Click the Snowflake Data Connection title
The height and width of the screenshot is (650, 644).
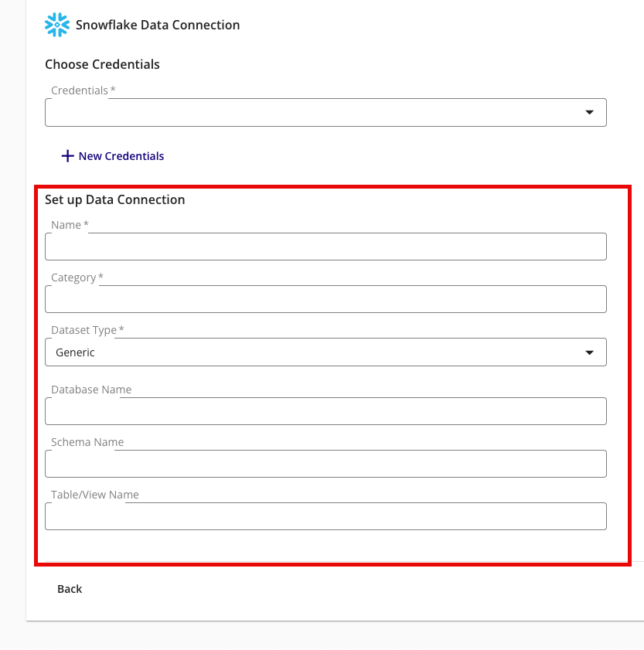pyautogui.click(x=158, y=25)
